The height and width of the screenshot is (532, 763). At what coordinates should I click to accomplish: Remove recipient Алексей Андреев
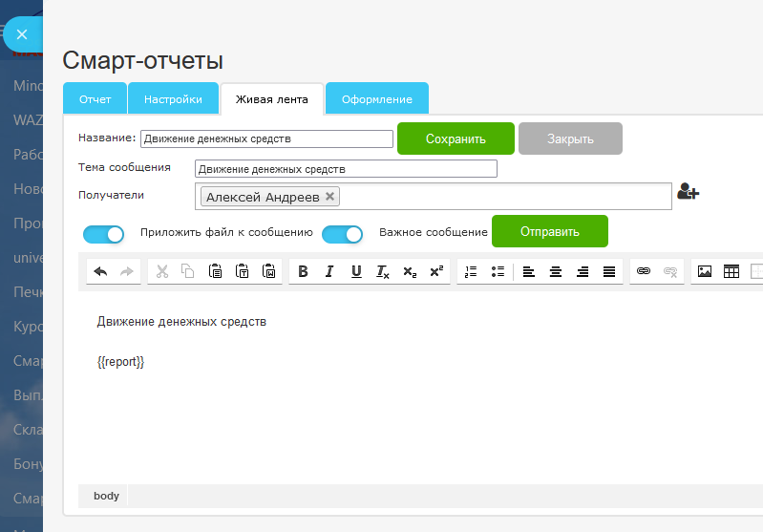point(329,196)
